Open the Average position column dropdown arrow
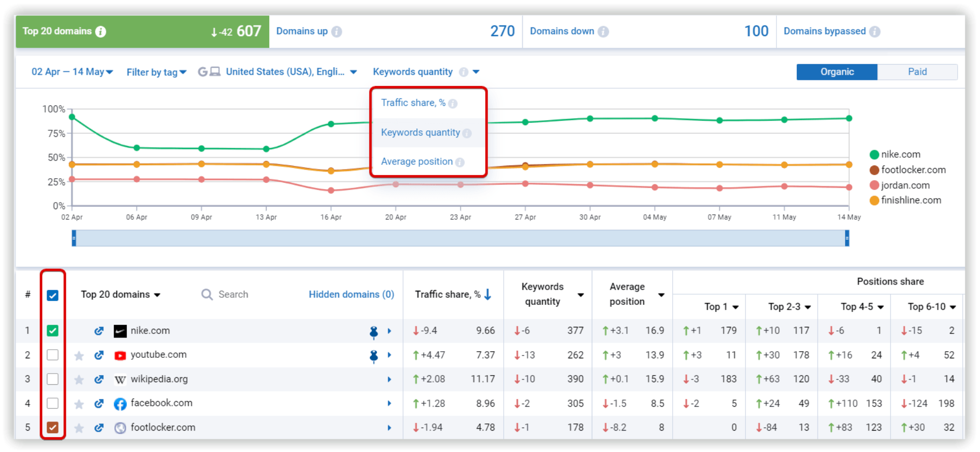 coord(661,295)
